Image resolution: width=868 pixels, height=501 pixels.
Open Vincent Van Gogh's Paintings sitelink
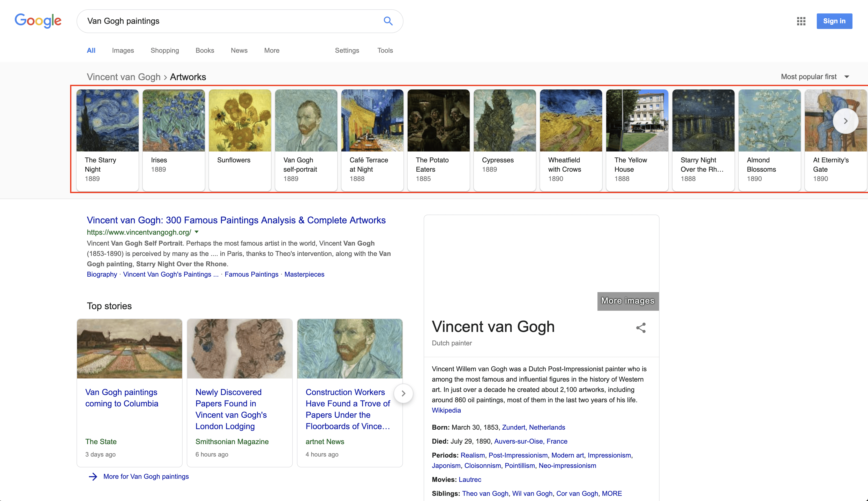coord(171,274)
